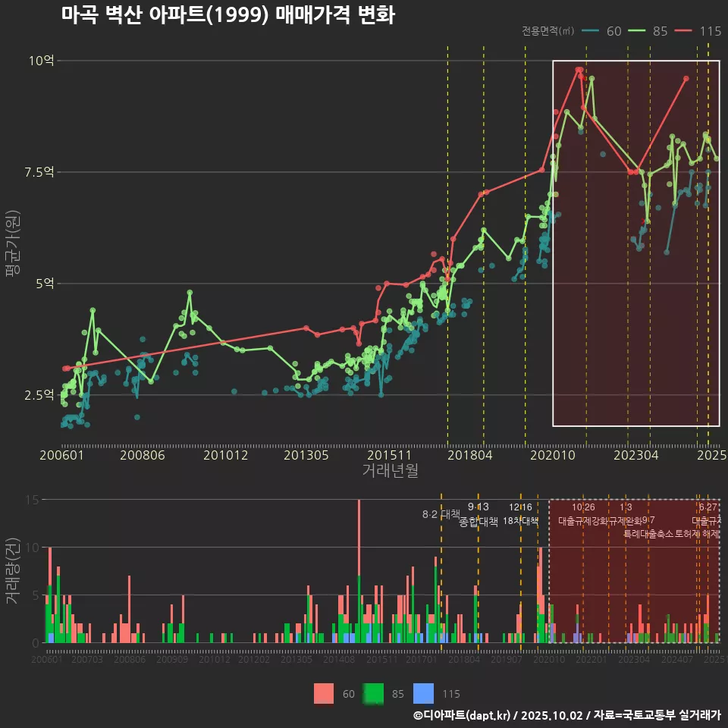The width and height of the screenshot is (728, 728).
Task: Select the green 85 swatch in bottom legend
Action: pos(373,693)
